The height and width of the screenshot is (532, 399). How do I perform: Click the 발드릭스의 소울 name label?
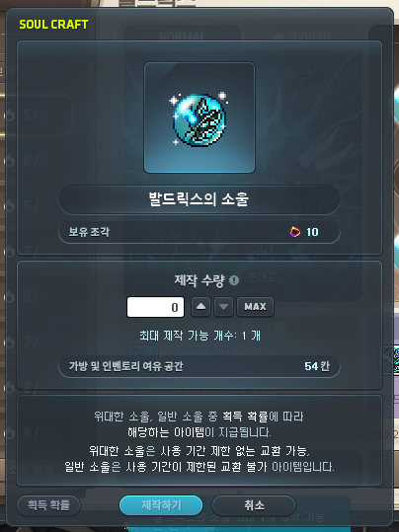tap(199, 199)
